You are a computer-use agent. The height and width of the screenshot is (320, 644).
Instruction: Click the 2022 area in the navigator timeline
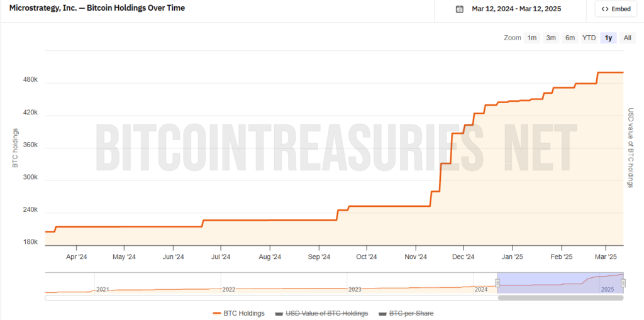[228, 289]
